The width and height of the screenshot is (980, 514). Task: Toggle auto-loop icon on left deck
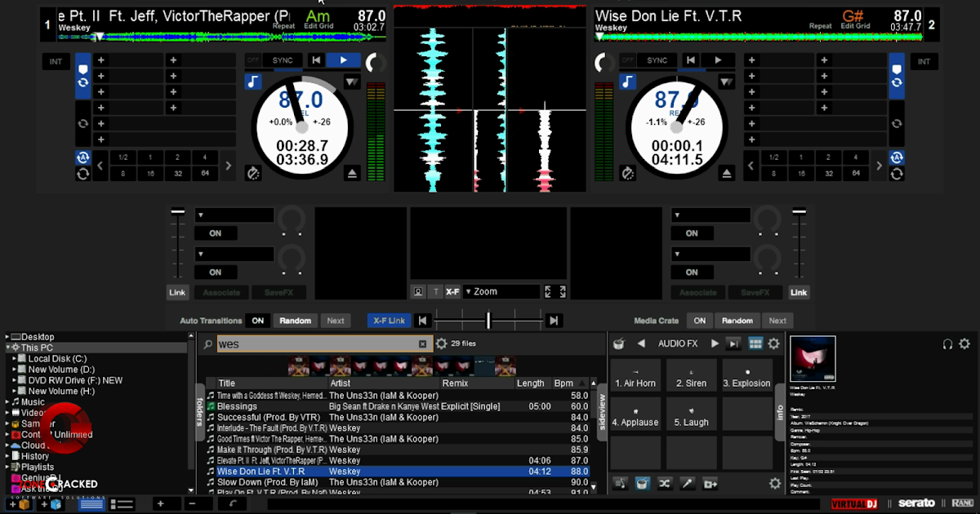point(82,157)
